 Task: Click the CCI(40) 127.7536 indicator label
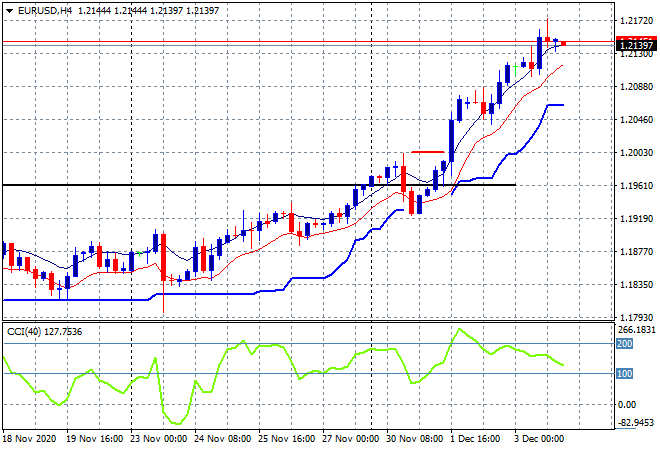(44, 332)
